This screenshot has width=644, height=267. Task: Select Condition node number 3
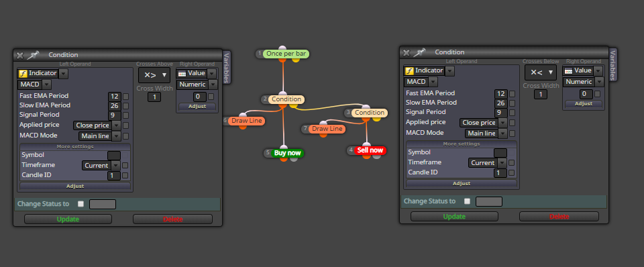point(370,113)
